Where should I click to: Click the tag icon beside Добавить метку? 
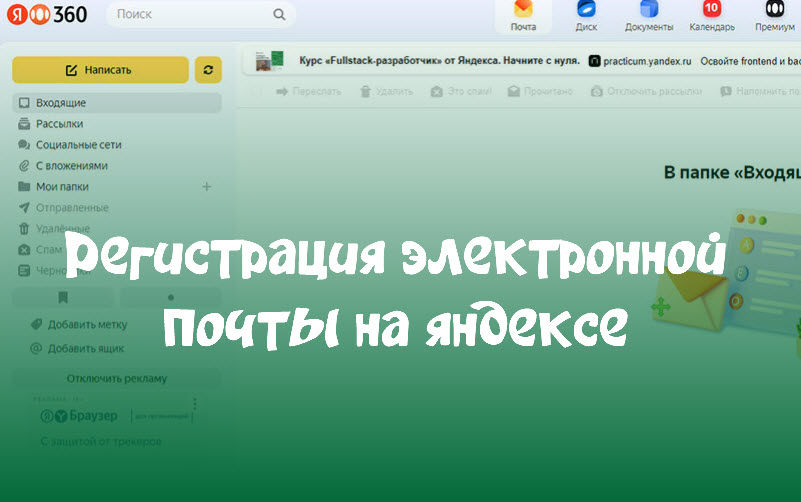coord(36,324)
